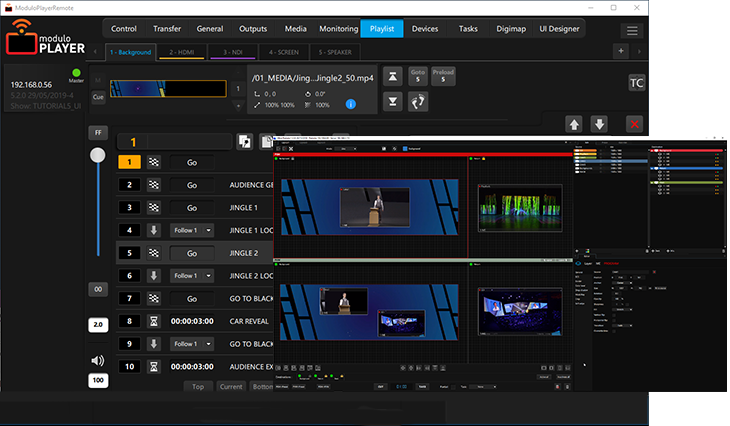Select the 3 - NDI playlist tab
Image resolution: width=730 pixels, height=426 pixels.
pyautogui.click(x=233, y=52)
